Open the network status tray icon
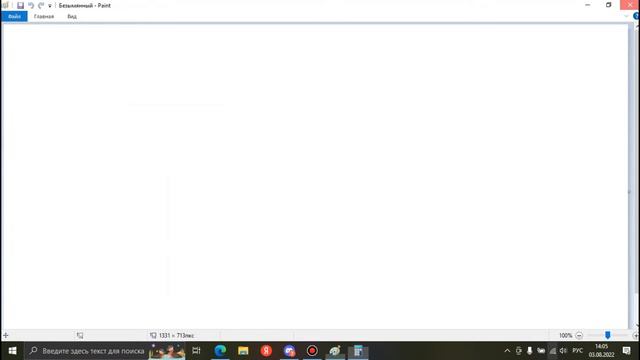This screenshot has height=360, width=640. click(x=552, y=351)
